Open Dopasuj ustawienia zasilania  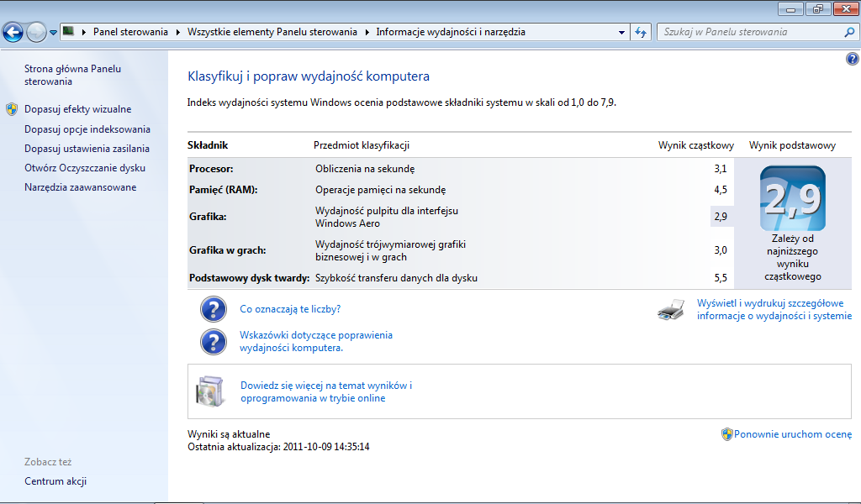coord(87,149)
